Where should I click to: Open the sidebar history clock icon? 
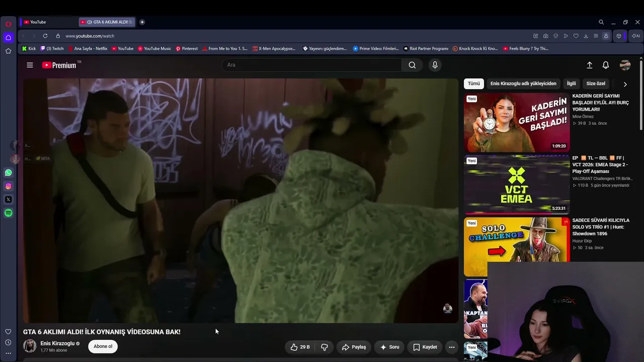click(x=8, y=342)
